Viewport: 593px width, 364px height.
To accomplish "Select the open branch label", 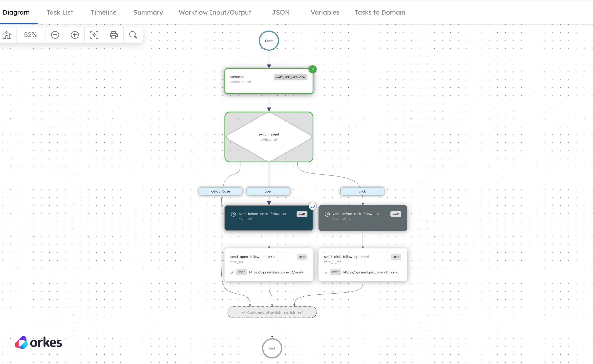I will 268,191.
